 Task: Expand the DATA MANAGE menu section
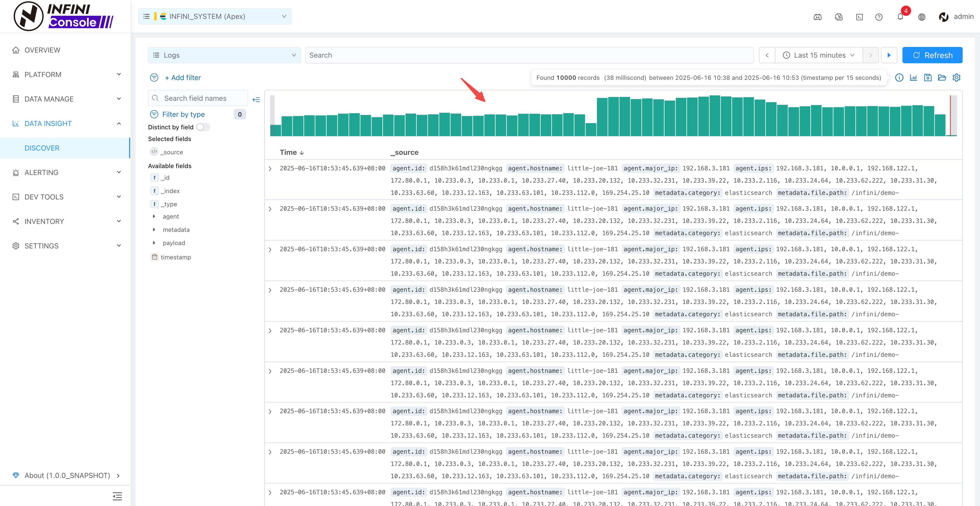coord(65,99)
